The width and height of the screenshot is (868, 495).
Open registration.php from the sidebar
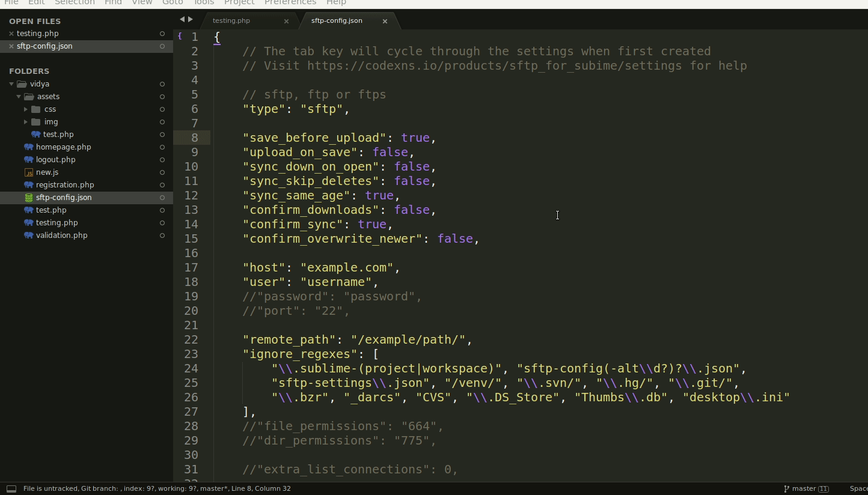[x=65, y=185]
